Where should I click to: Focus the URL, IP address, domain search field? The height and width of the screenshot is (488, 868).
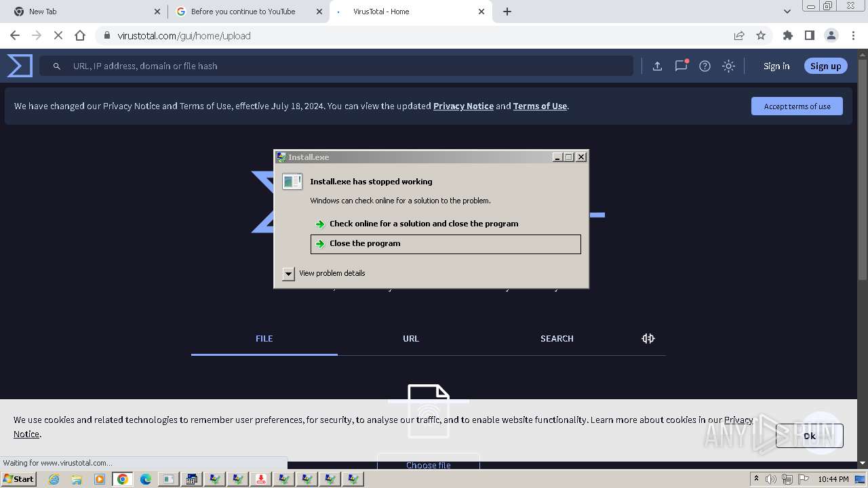click(336, 66)
